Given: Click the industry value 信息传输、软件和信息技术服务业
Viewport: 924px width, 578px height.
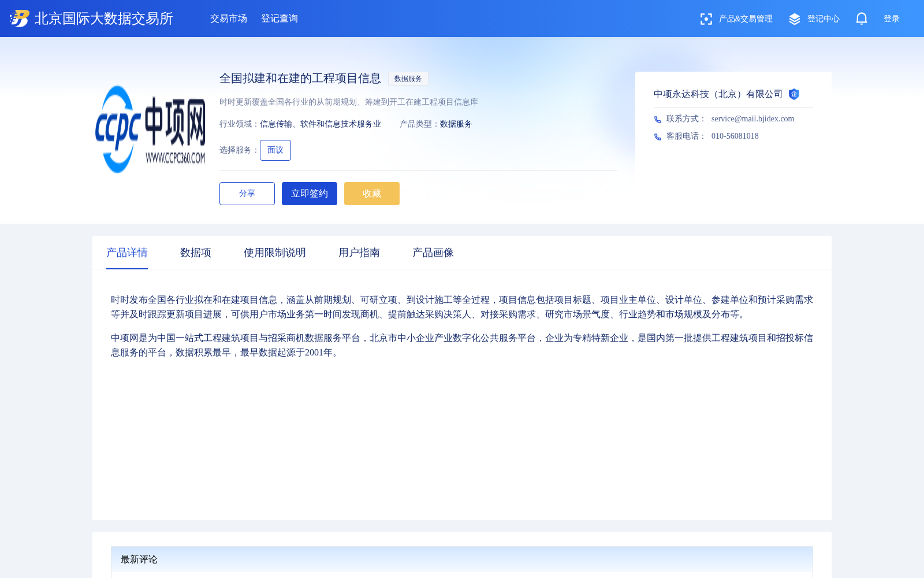Looking at the screenshot, I should click(x=321, y=124).
